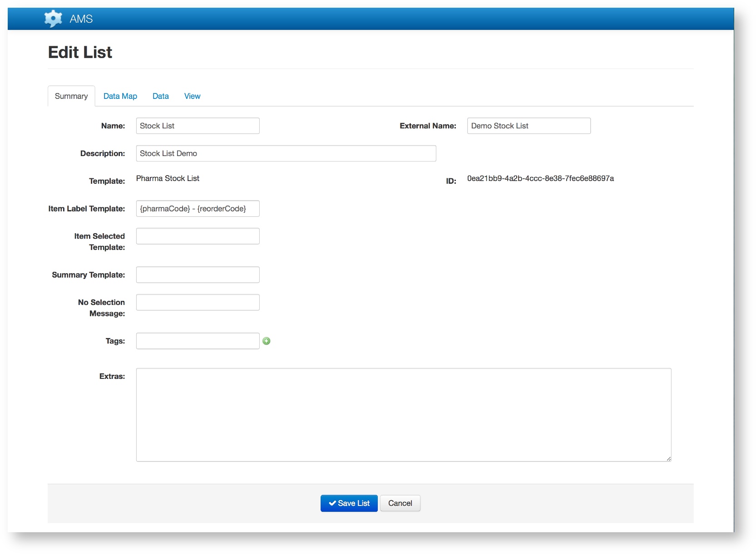Click inside the Extras text area
The image size is (756, 554).
[x=404, y=415]
